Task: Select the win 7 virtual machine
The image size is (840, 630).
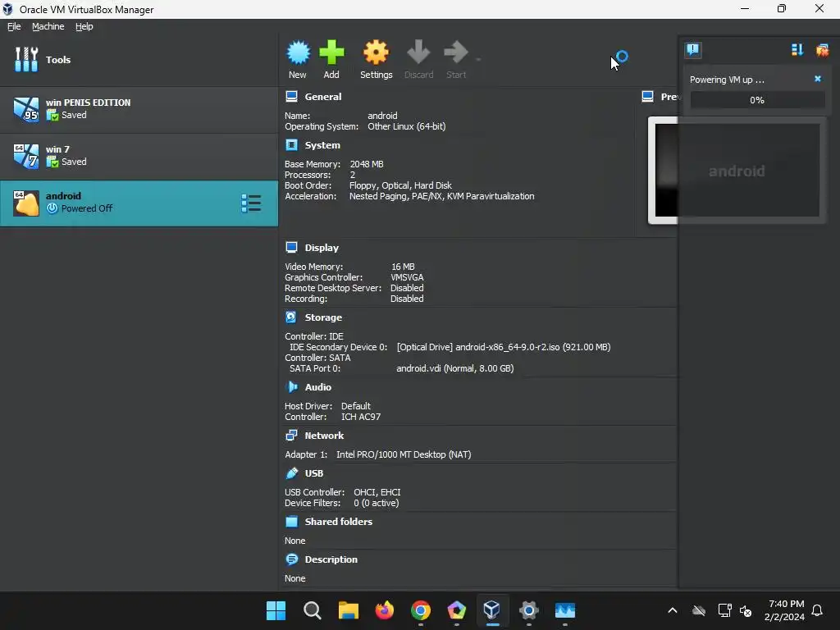Action: (x=139, y=157)
